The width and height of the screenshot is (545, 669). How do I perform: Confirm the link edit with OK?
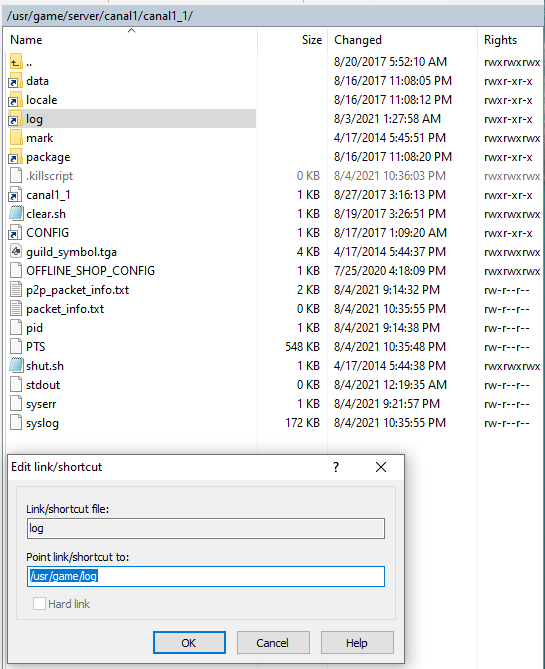click(x=189, y=643)
